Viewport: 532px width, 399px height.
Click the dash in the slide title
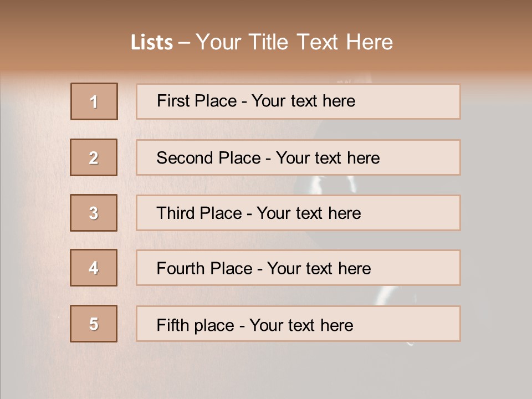pos(184,43)
